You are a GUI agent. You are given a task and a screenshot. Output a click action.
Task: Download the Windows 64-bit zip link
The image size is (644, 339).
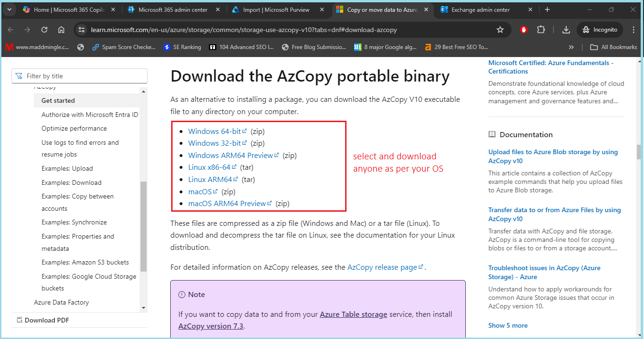click(217, 131)
